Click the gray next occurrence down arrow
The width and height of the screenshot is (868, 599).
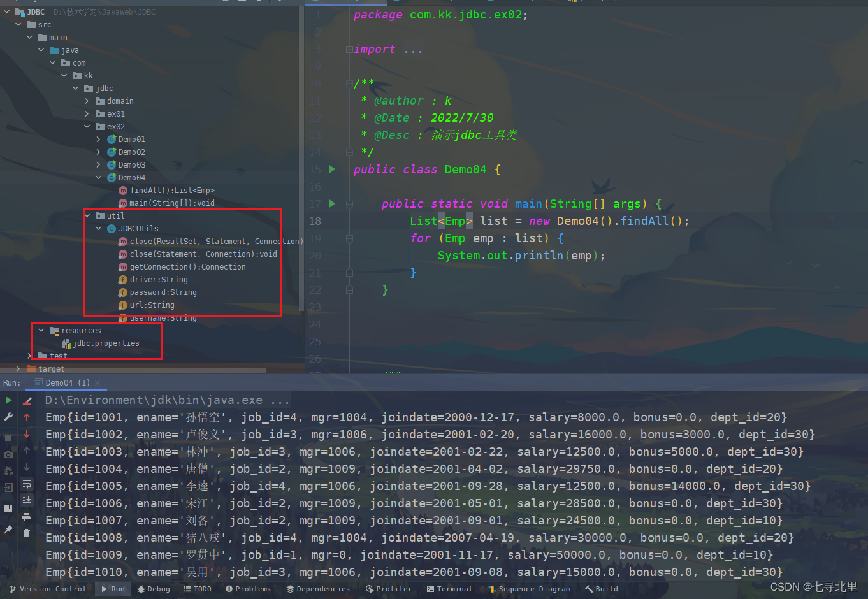pos(27,467)
